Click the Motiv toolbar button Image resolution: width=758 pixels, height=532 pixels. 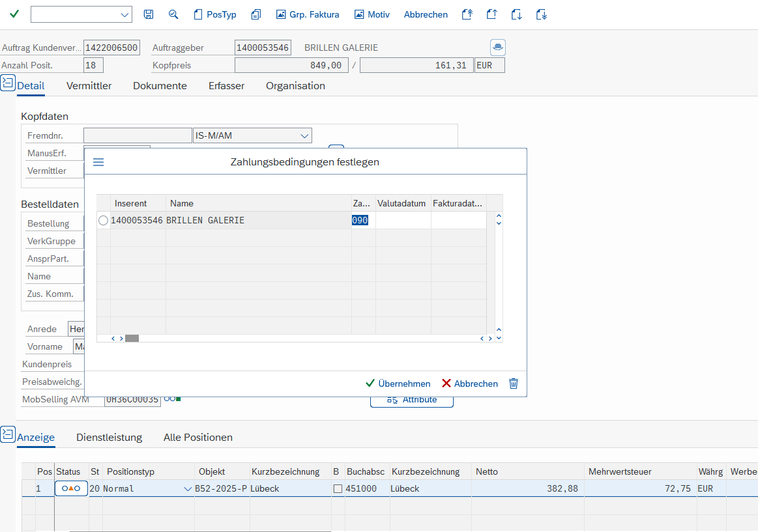pos(372,14)
